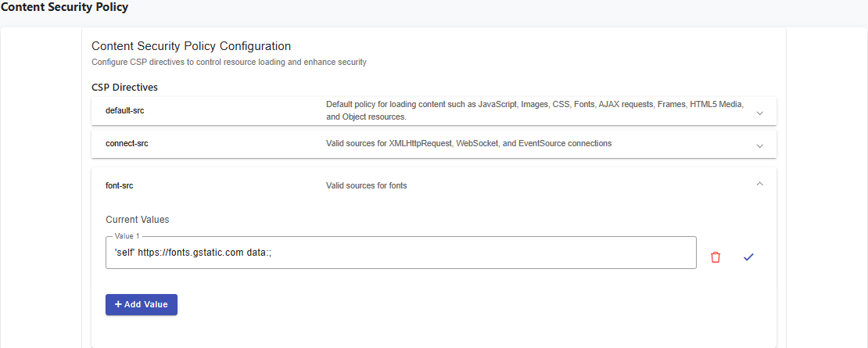Select the default-src directive name
This screenshot has height=348, width=868.
[125, 110]
